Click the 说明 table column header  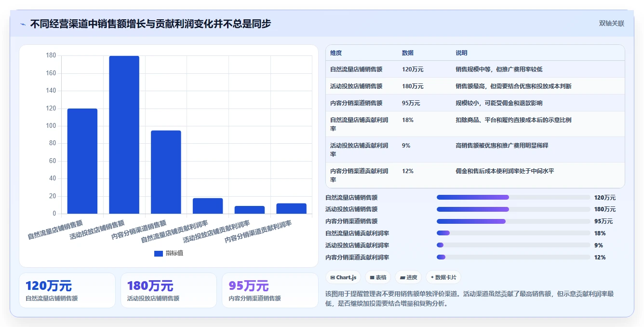462,53
